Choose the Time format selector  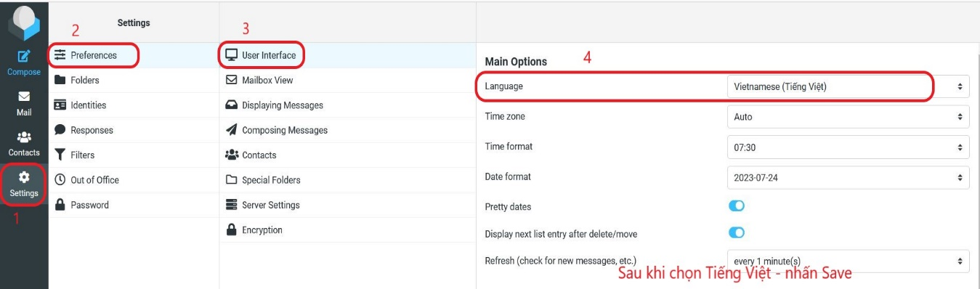pyautogui.click(x=848, y=147)
